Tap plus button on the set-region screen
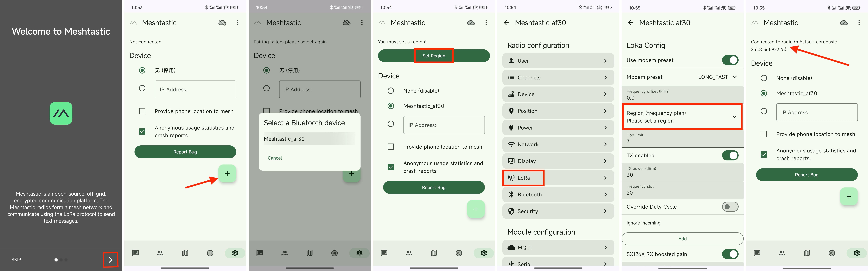 476,209
